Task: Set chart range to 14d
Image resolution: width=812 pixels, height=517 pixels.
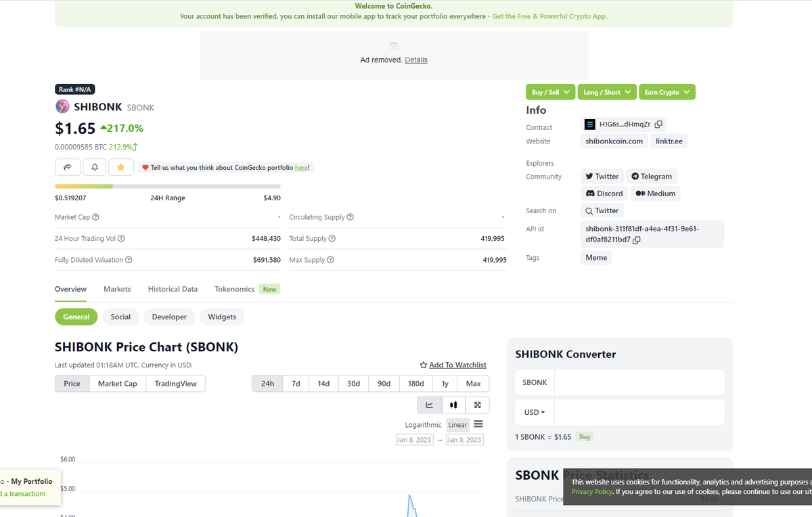Action: coord(323,384)
